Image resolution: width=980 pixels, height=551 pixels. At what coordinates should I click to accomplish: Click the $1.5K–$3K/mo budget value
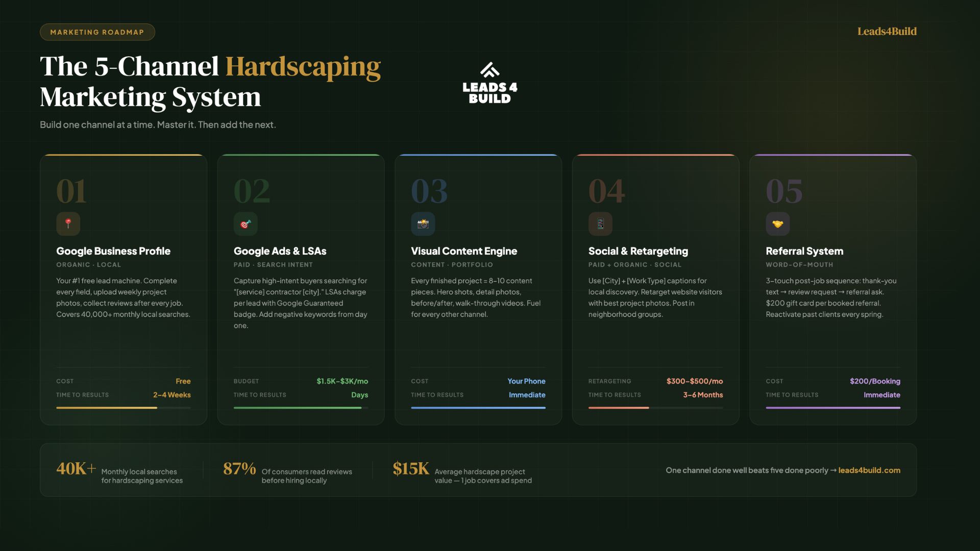pyautogui.click(x=342, y=381)
